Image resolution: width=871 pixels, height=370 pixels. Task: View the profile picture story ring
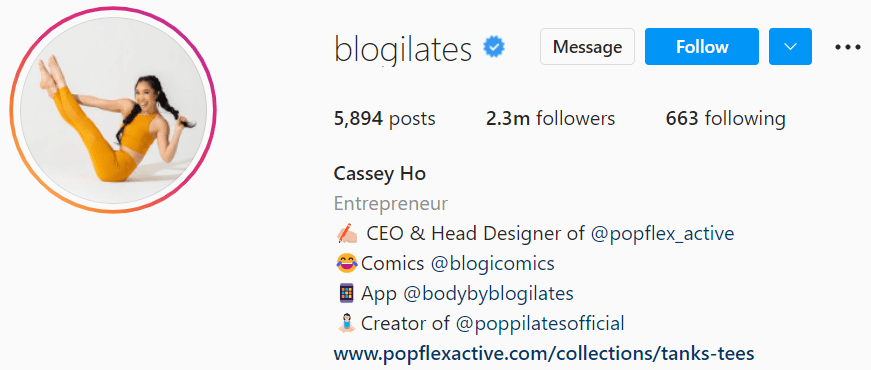[x=113, y=109]
